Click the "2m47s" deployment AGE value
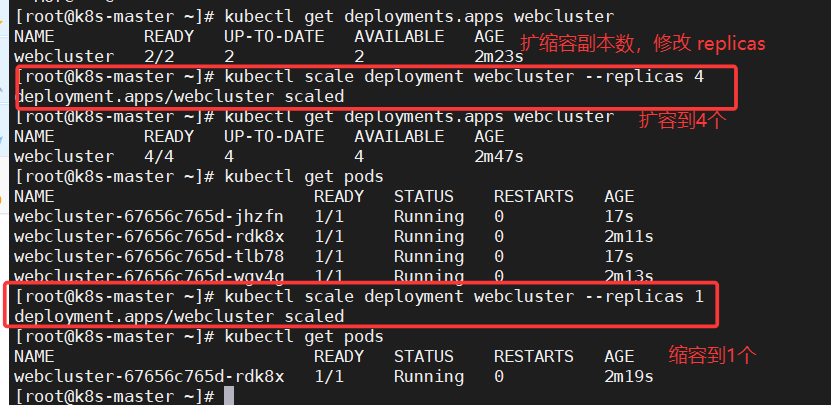This screenshot has width=831, height=405. point(499,156)
